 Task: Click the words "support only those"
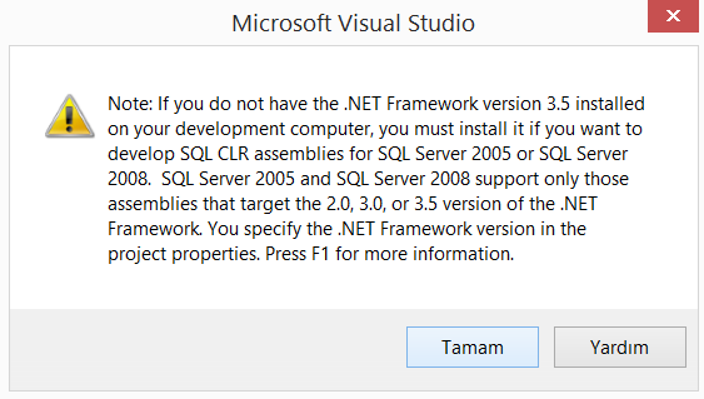tap(552, 179)
